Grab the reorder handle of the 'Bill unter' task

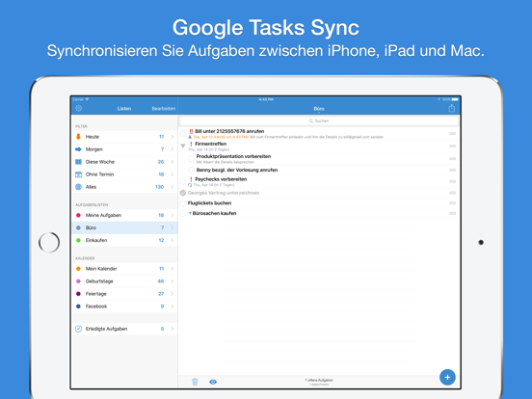click(452, 134)
